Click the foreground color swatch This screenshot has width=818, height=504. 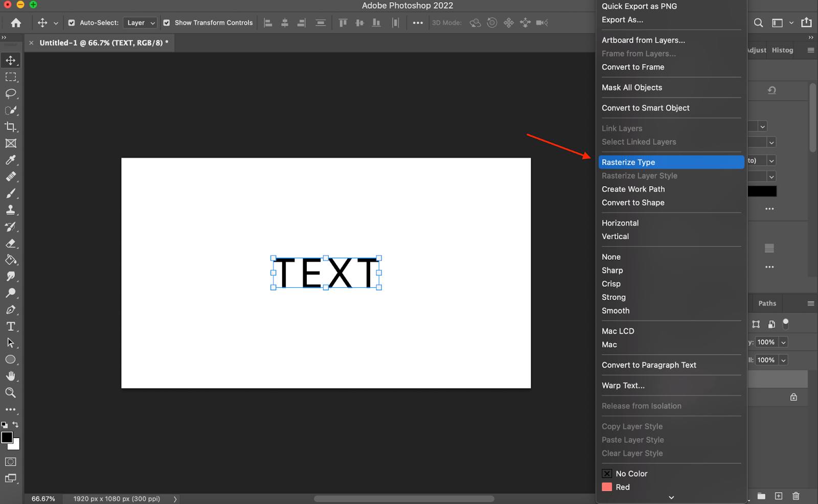tap(7, 438)
